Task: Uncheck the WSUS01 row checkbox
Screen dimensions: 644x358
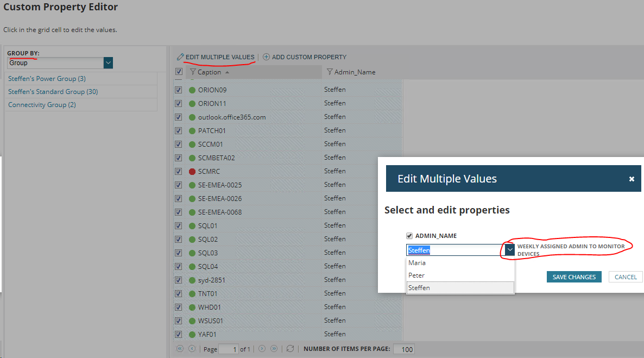Action: point(178,321)
